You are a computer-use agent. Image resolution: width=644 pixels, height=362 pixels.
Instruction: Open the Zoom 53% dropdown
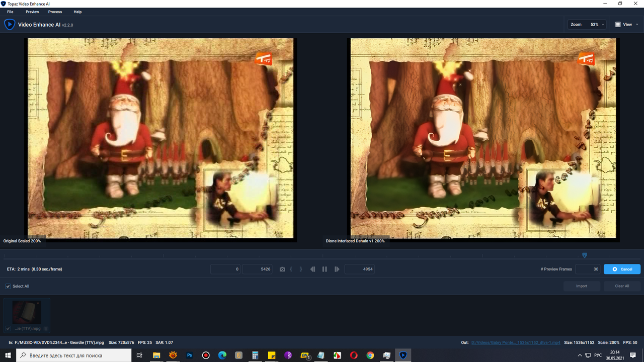[587, 24]
